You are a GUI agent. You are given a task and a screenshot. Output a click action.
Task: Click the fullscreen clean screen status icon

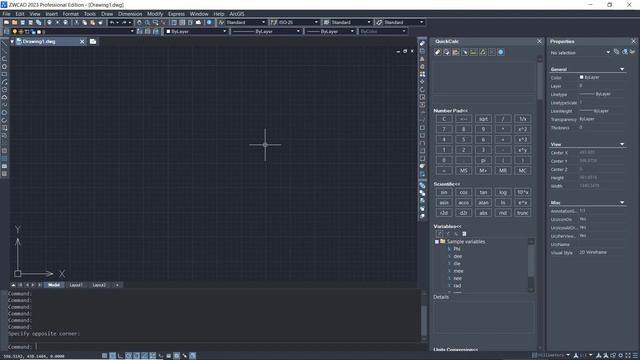(628, 356)
